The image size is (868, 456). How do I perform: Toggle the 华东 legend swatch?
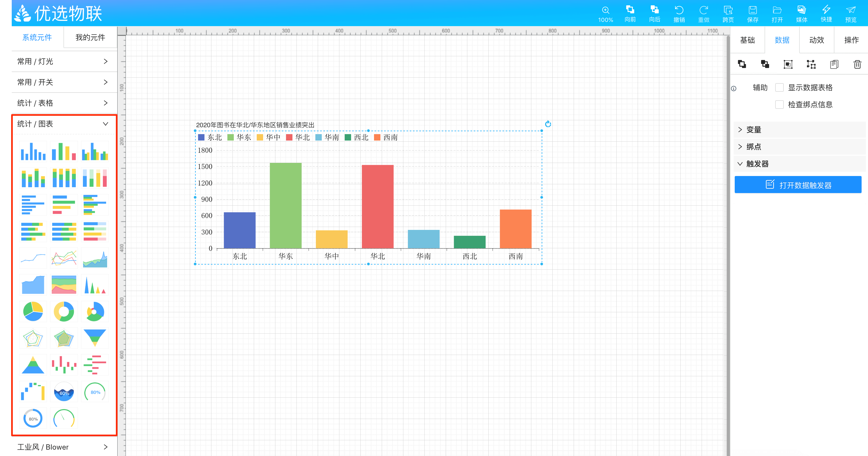click(x=231, y=137)
